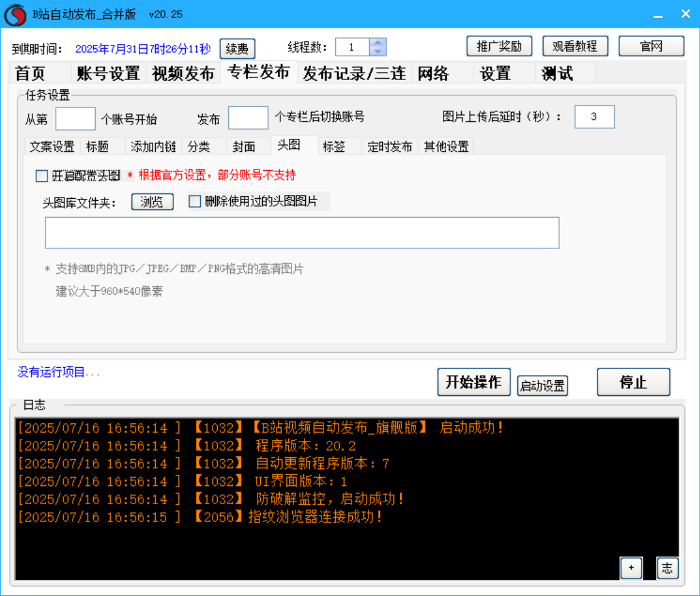Screen dimensions: 700x596
Task: Increase thread count with up arrow
Action: (x=378, y=43)
